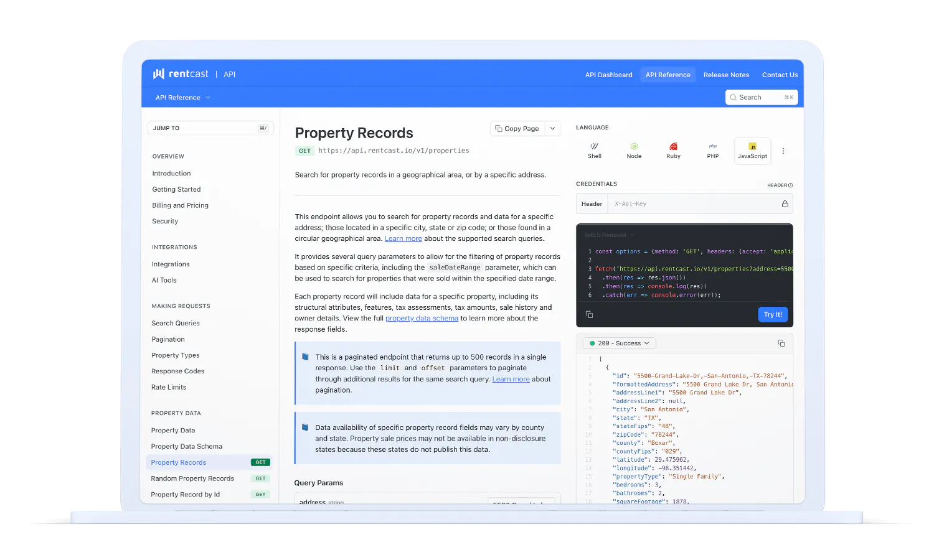Click the magnifier icon in the Search box
This screenshot has width=934, height=560.
point(734,98)
